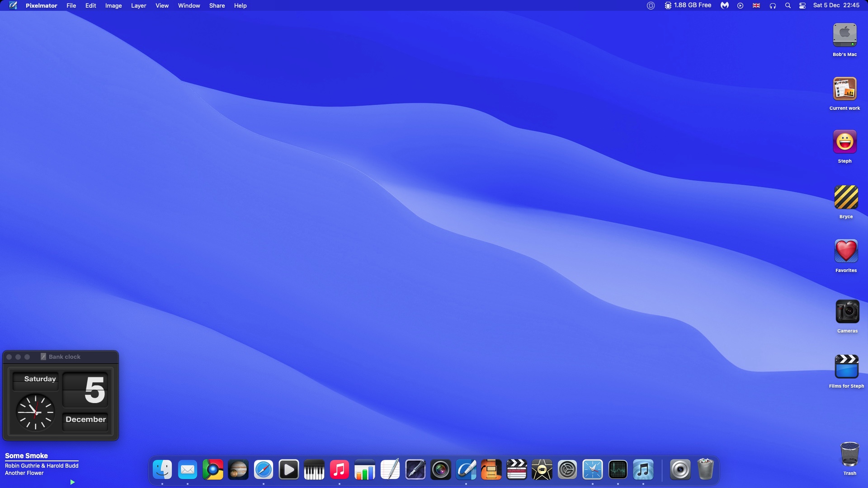Viewport: 868px width, 488px height.
Task: Open Spotlight search magnifier
Action: coord(788,5)
